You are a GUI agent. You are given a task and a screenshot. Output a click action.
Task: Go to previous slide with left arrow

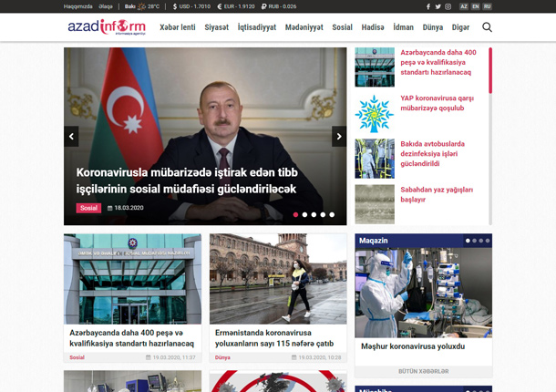pos(71,137)
